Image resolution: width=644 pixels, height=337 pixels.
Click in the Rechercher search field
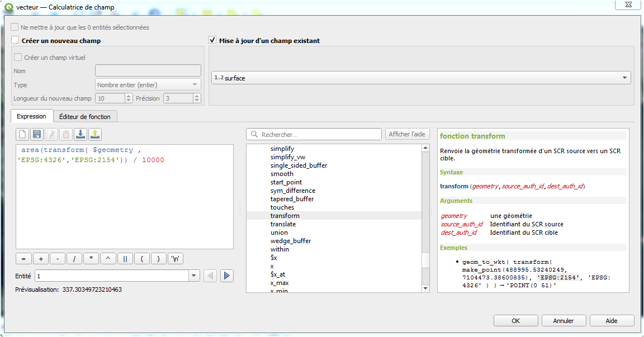(314, 134)
